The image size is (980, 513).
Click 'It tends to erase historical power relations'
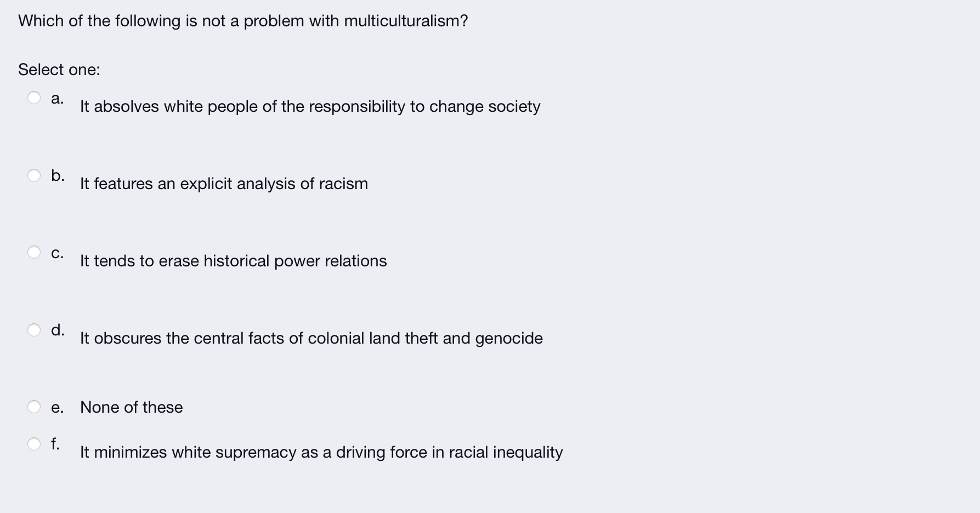(233, 261)
